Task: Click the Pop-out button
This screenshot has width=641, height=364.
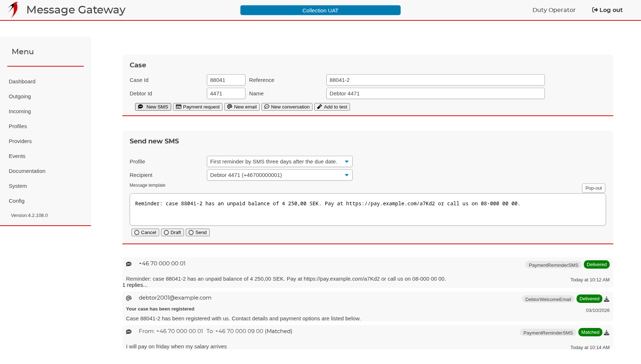Action: 594,188
